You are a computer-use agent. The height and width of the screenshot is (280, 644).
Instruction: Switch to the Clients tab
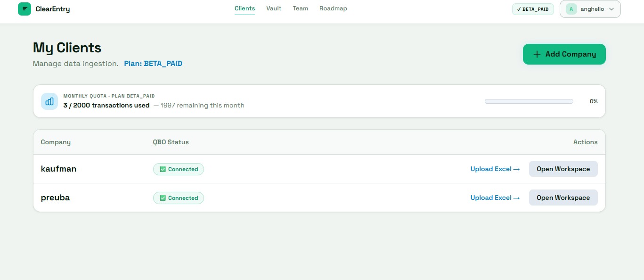coord(245,8)
